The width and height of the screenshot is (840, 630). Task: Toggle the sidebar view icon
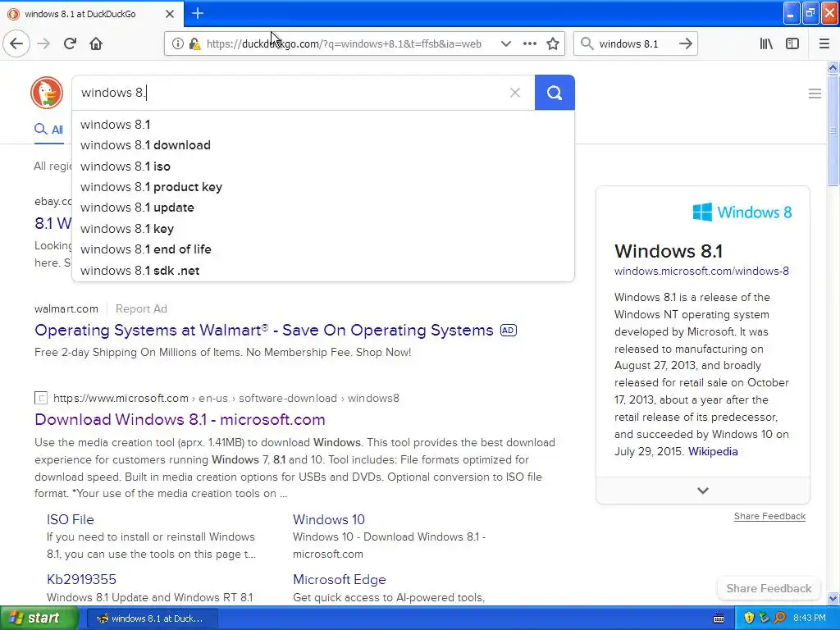click(792, 44)
